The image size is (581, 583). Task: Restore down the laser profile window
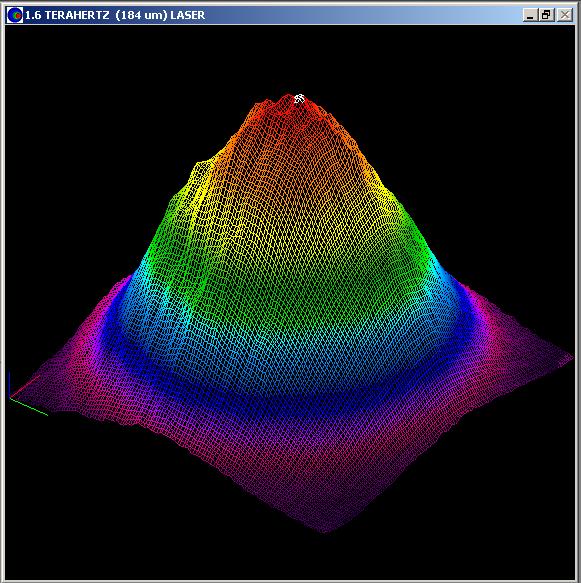pyautogui.click(x=546, y=15)
